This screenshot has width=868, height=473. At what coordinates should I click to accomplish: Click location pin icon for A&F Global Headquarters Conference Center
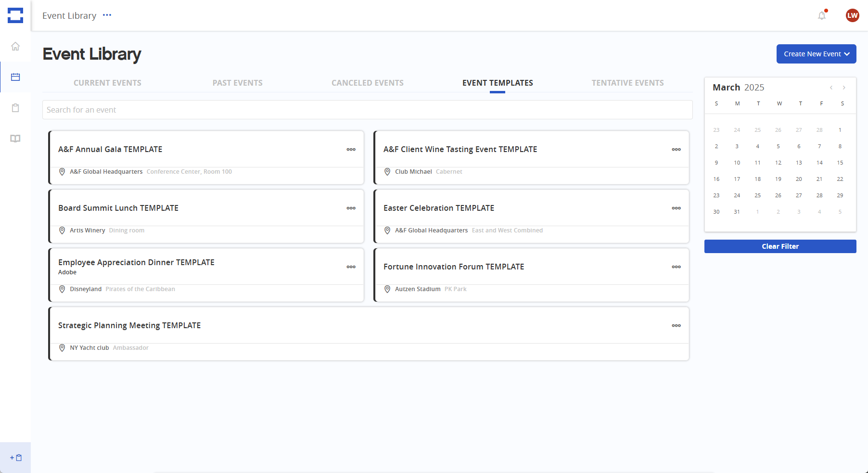point(62,172)
